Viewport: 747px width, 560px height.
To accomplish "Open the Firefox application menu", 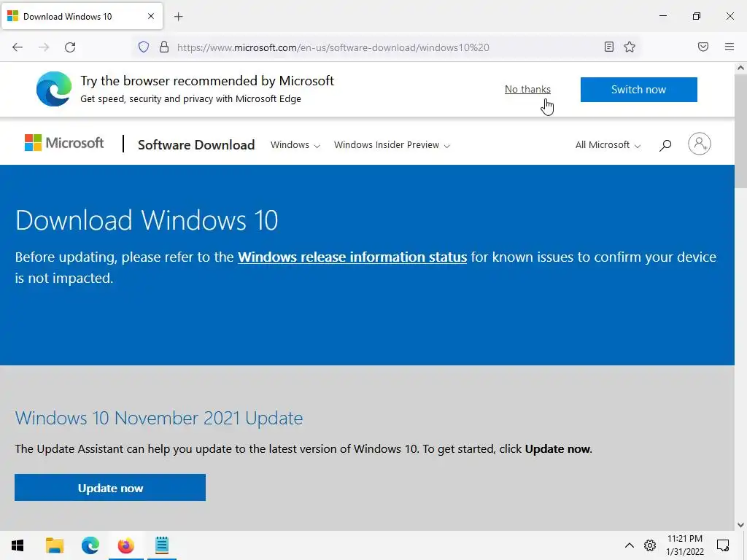I will (x=729, y=47).
